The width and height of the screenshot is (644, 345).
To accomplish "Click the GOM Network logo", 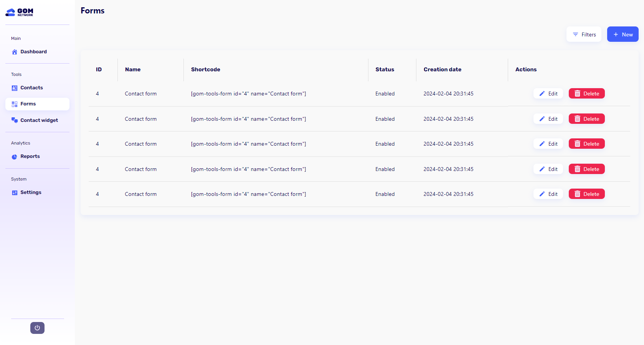I will pyautogui.click(x=20, y=12).
